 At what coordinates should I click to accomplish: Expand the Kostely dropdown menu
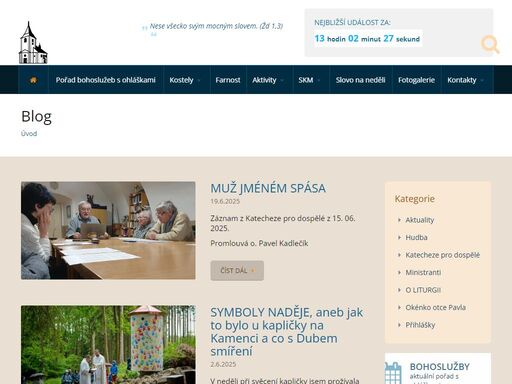(x=185, y=80)
